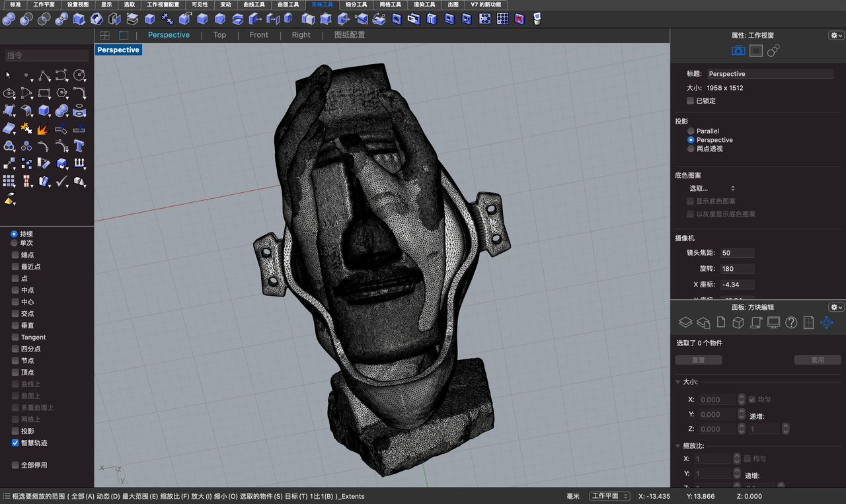Open the camera viewport properties icon

pyautogui.click(x=738, y=51)
